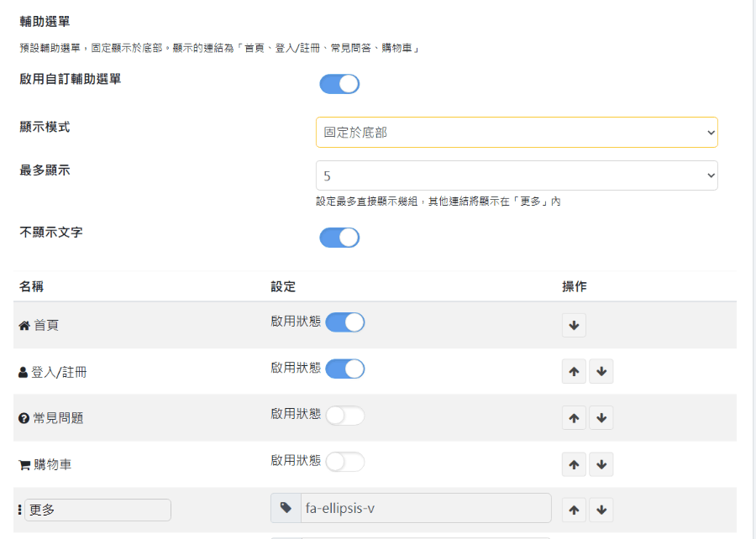Click the fa-ellipsis-v icon class field
The height and width of the screenshot is (539, 756).
pyautogui.click(x=426, y=508)
